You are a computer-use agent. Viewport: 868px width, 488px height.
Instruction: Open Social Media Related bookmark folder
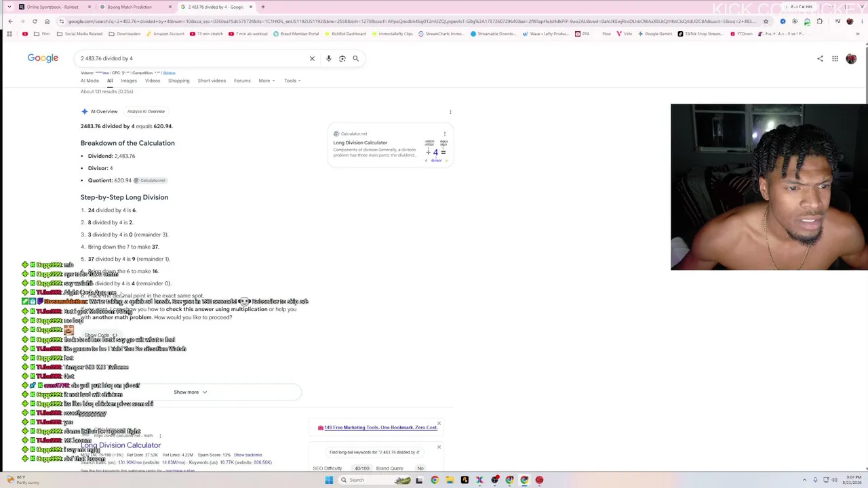click(81, 33)
